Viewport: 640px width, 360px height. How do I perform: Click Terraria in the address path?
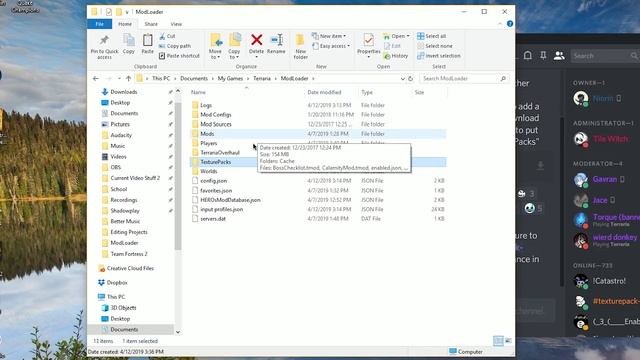point(262,78)
